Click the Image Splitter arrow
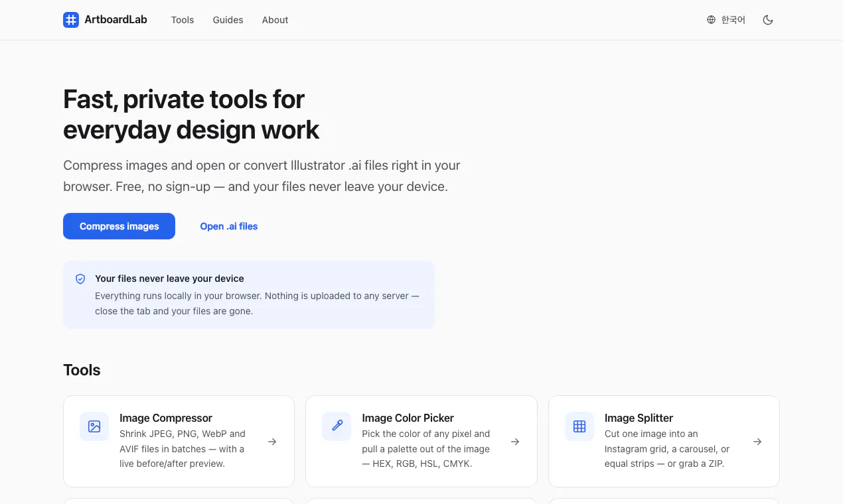 pyautogui.click(x=757, y=442)
